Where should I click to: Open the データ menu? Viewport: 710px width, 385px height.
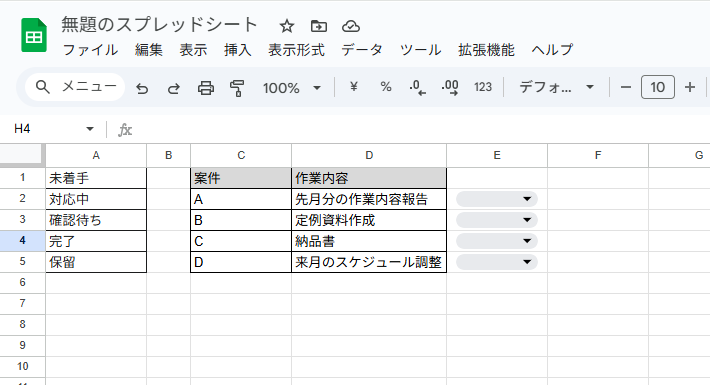(362, 50)
